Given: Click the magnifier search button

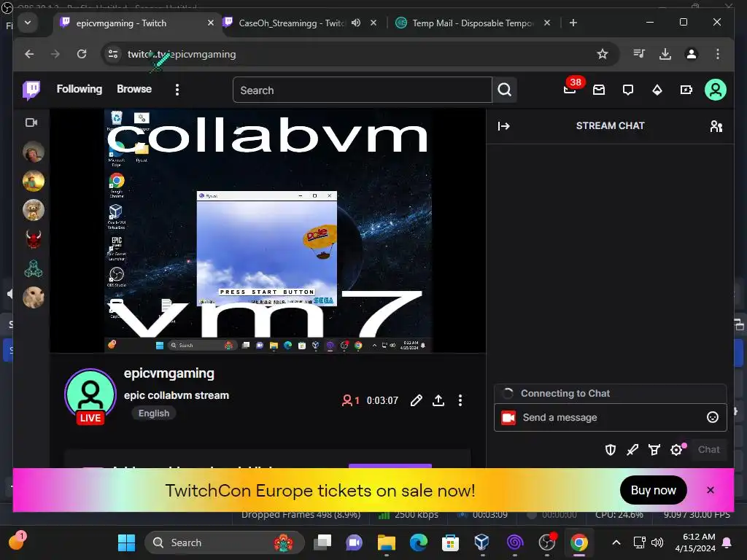Looking at the screenshot, I should coord(505,90).
